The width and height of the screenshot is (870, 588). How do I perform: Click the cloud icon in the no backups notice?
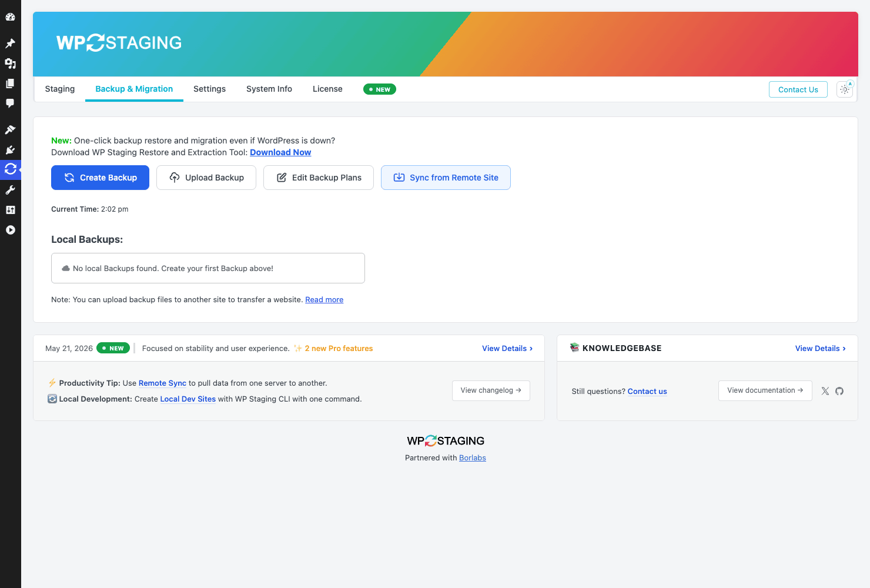pyautogui.click(x=66, y=268)
